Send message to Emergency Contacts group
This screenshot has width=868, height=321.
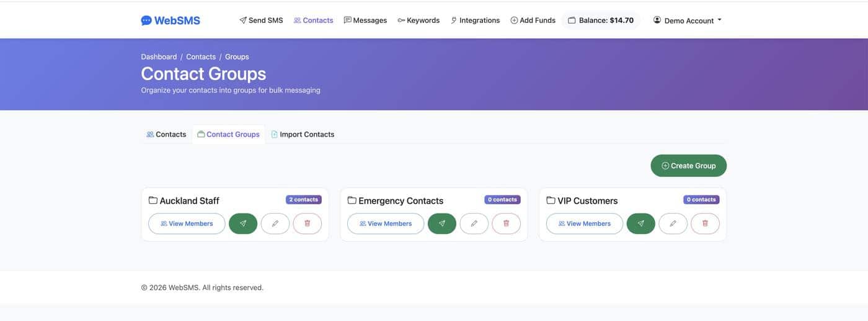pos(442,224)
